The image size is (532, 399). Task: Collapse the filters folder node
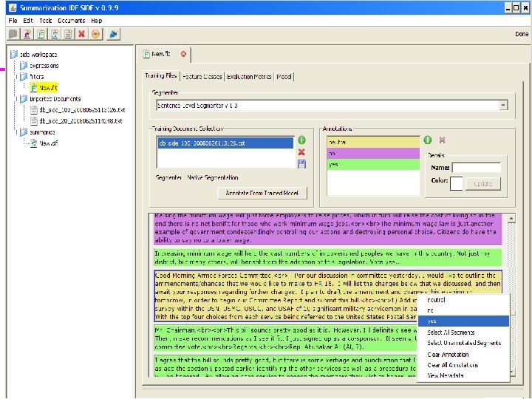click(16, 77)
